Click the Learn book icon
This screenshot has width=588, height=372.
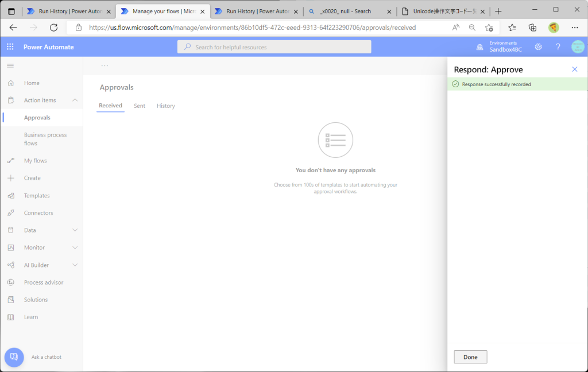(x=11, y=317)
